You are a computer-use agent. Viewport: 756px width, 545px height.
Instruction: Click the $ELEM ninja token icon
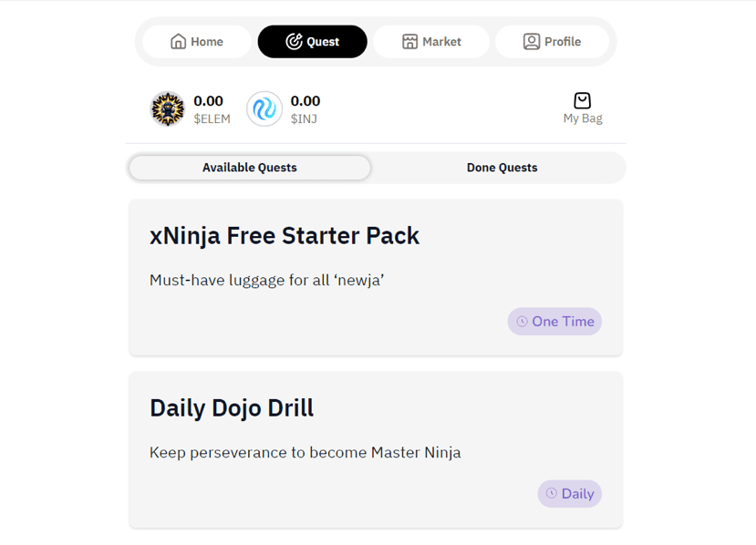(x=168, y=109)
